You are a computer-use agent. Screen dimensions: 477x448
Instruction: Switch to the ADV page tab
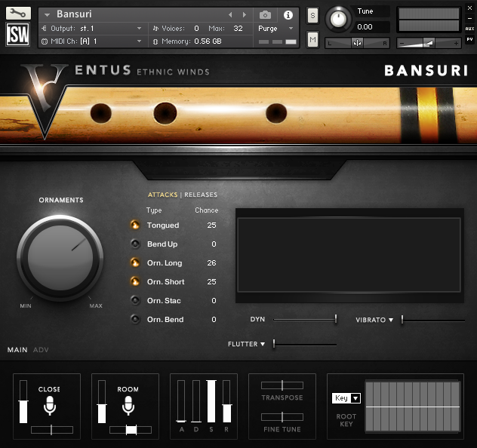pyautogui.click(x=41, y=350)
